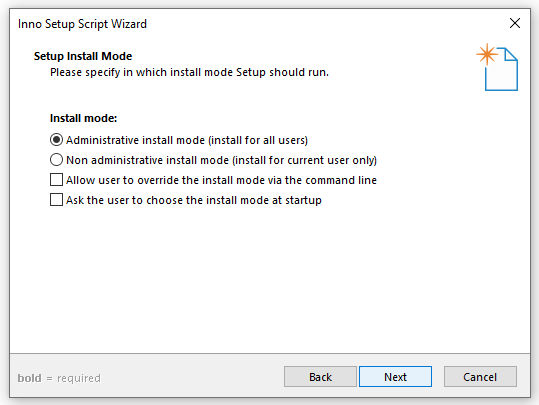
Task: Click the 'bold = required' hint text
Action: 59,378
